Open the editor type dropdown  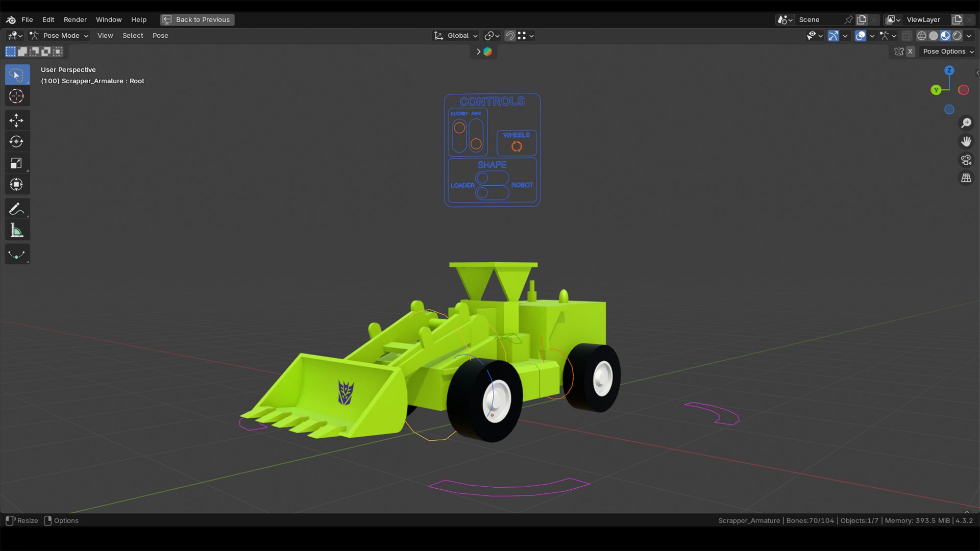[x=15, y=36]
